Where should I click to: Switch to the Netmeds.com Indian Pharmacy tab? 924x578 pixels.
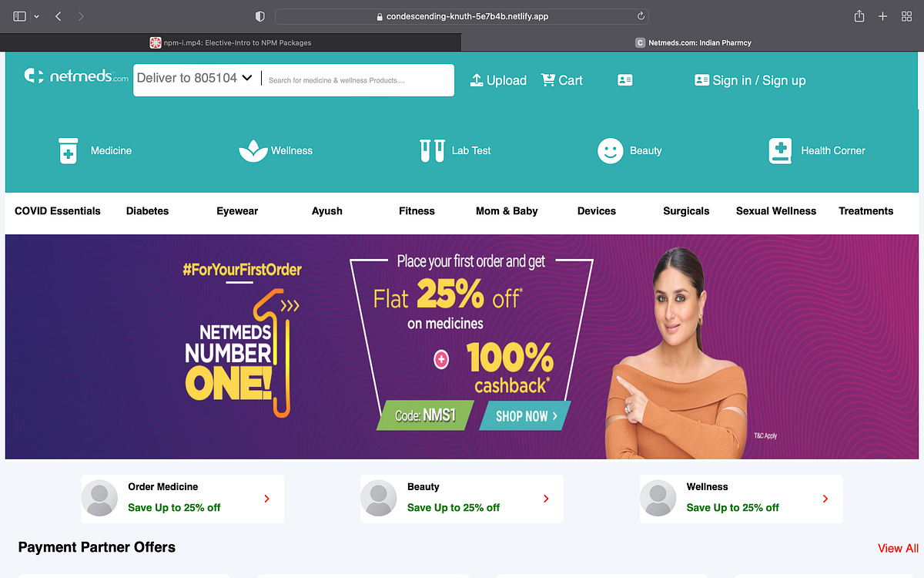pyautogui.click(x=693, y=43)
